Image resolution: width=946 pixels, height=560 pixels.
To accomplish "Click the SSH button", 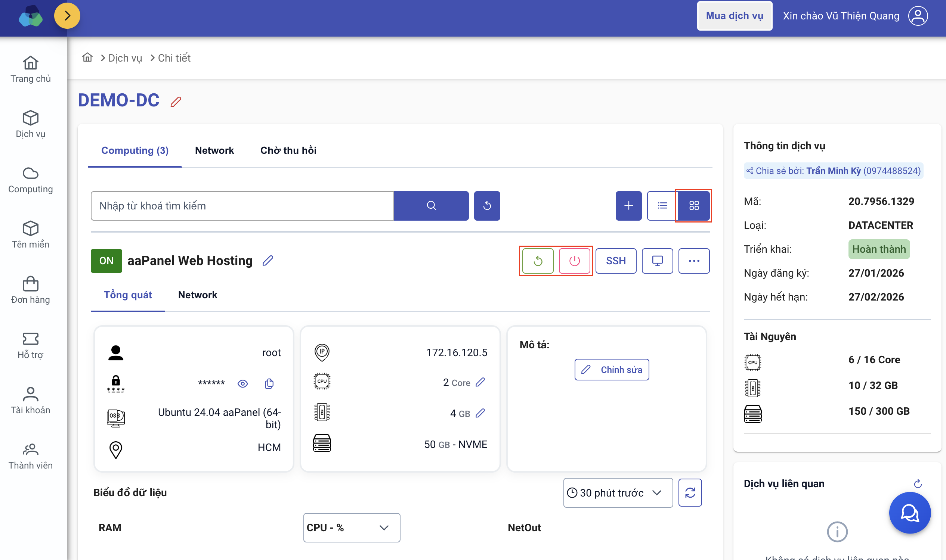I will [616, 261].
